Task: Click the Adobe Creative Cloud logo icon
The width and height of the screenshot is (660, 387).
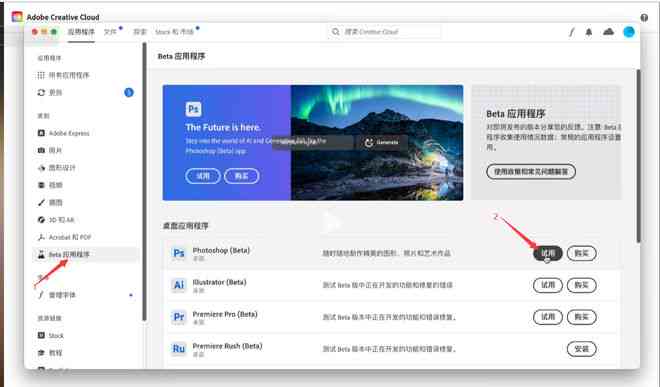Action: click(17, 17)
